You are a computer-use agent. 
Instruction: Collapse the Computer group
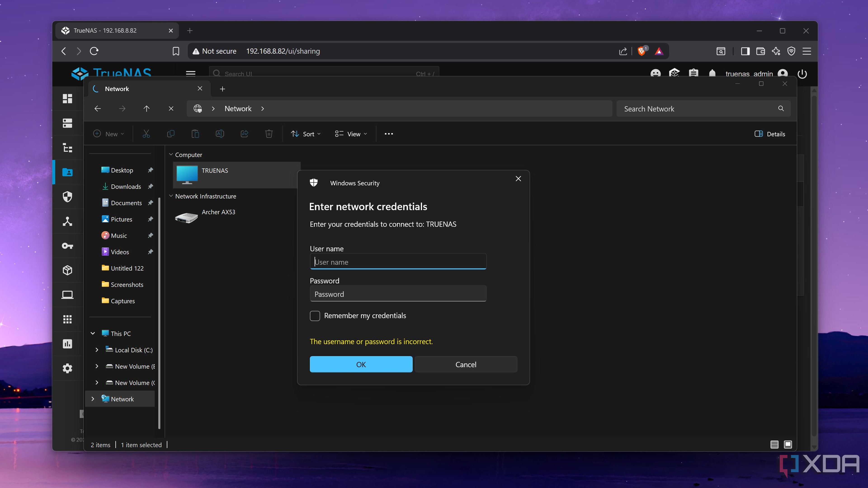click(x=171, y=155)
